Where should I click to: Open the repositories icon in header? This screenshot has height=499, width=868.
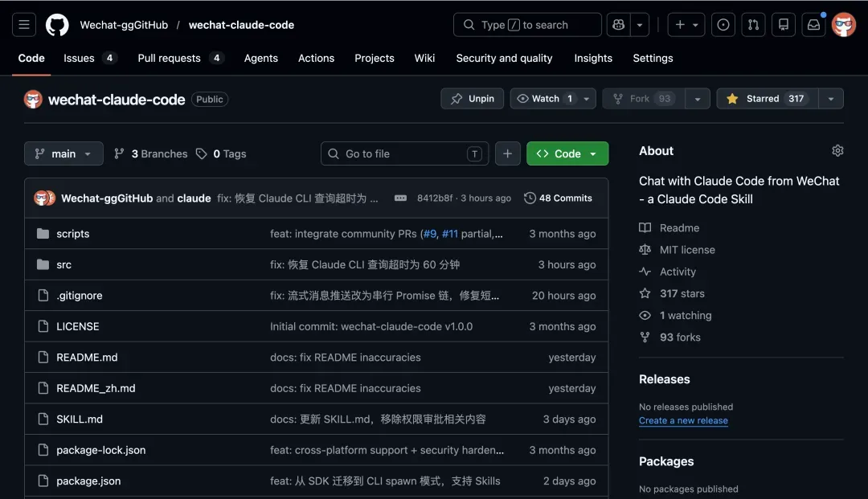[x=784, y=25]
